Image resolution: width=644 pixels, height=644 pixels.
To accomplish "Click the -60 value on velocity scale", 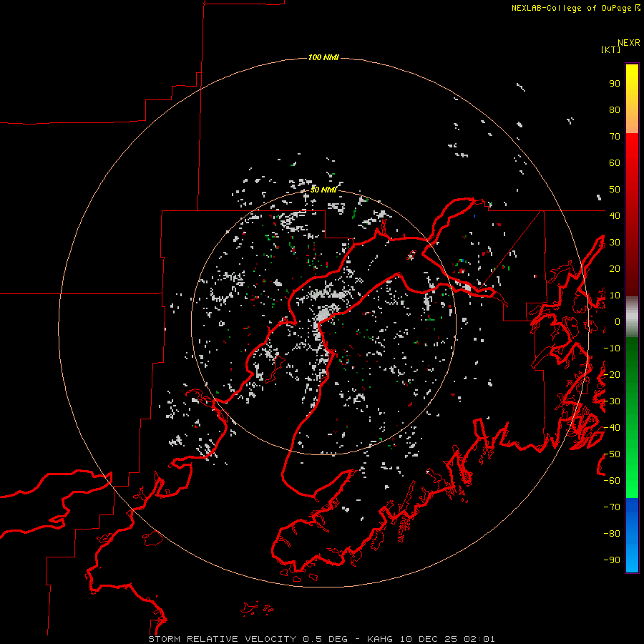I will coord(612,481).
